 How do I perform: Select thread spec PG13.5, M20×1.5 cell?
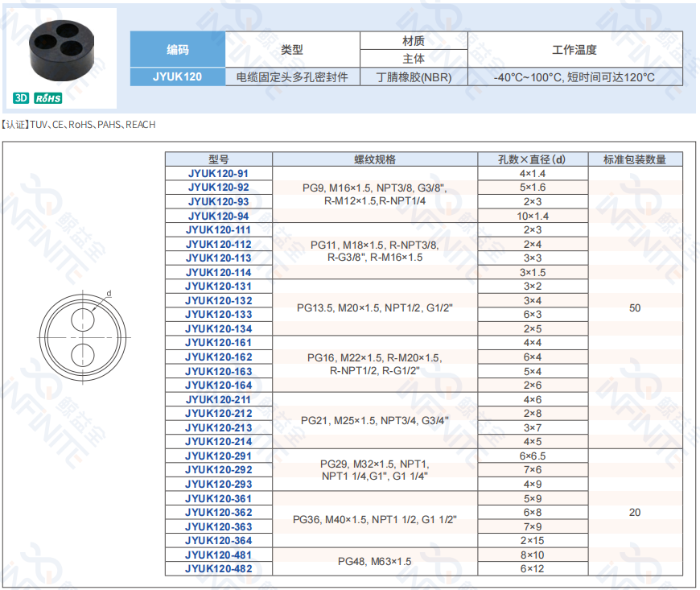pos(375,307)
